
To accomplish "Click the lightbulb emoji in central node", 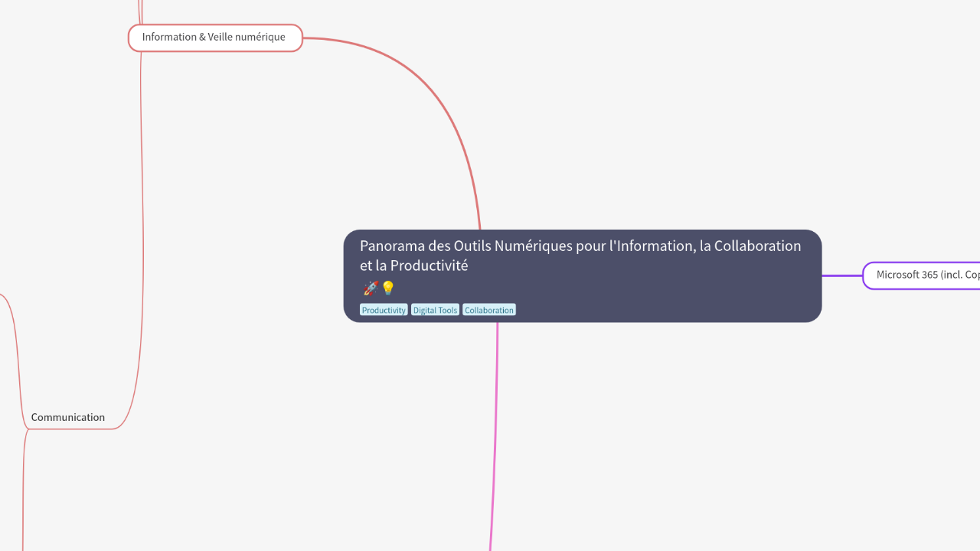I will pyautogui.click(x=388, y=289).
